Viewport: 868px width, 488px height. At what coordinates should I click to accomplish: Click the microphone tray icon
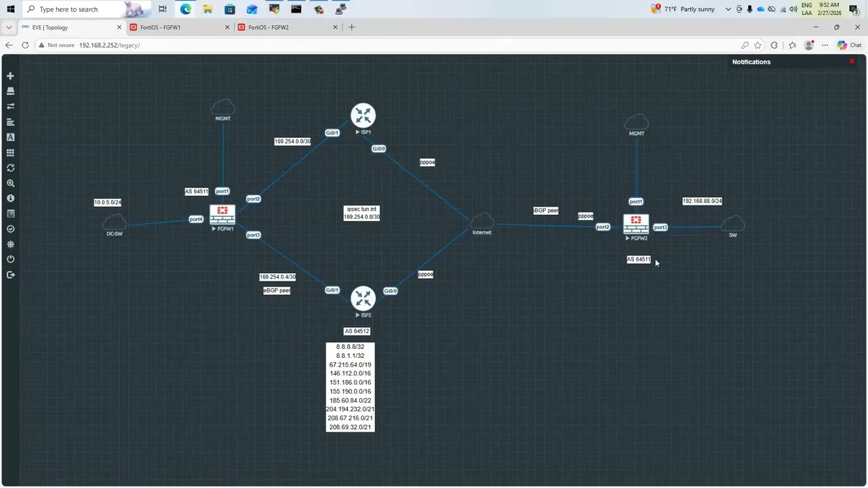[x=749, y=9]
